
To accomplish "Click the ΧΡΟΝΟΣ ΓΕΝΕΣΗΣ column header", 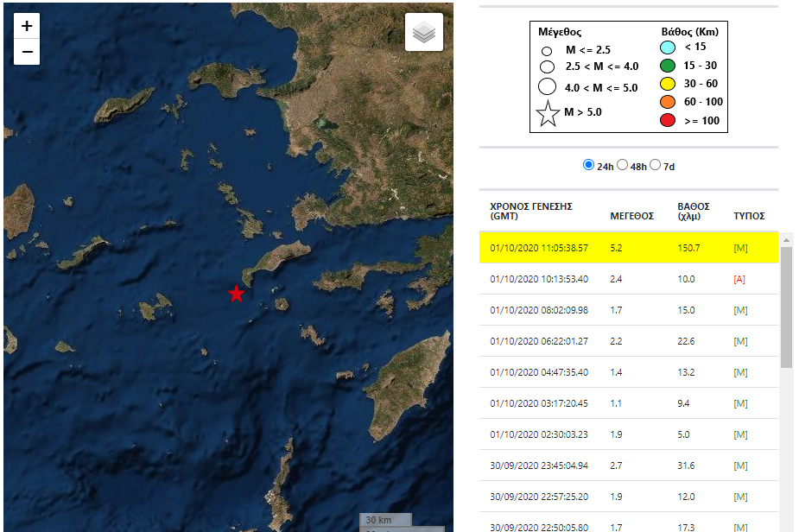I will [531, 212].
